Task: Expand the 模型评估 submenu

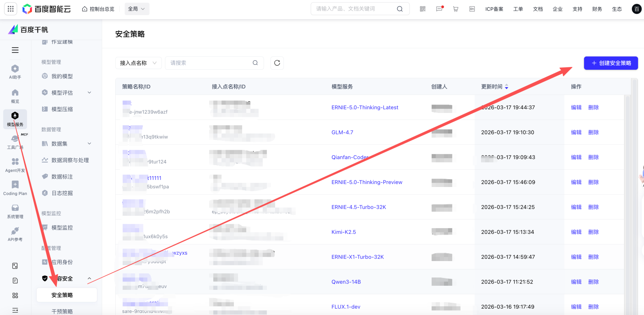Action: tap(90, 92)
